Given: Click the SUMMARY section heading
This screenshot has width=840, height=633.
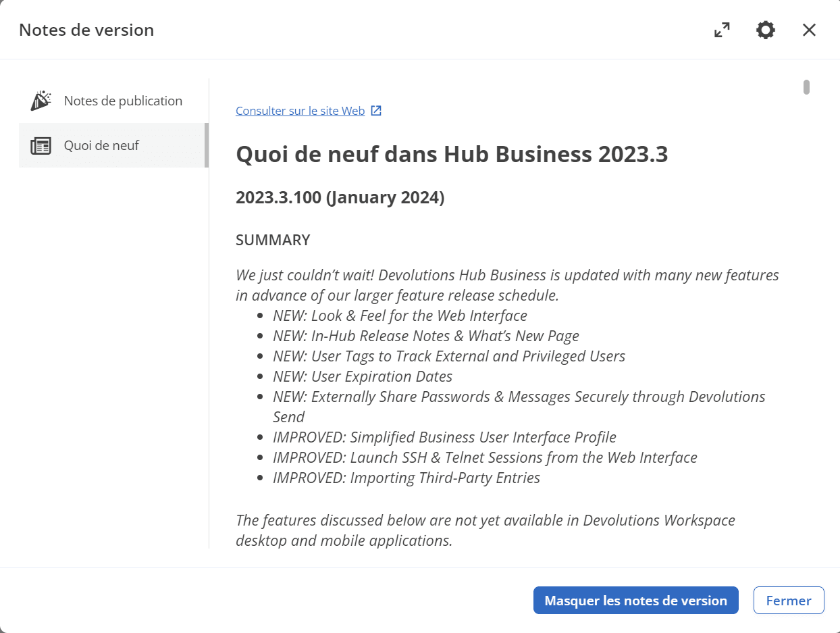Looking at the screenshot, I should (x=273, y=240).
